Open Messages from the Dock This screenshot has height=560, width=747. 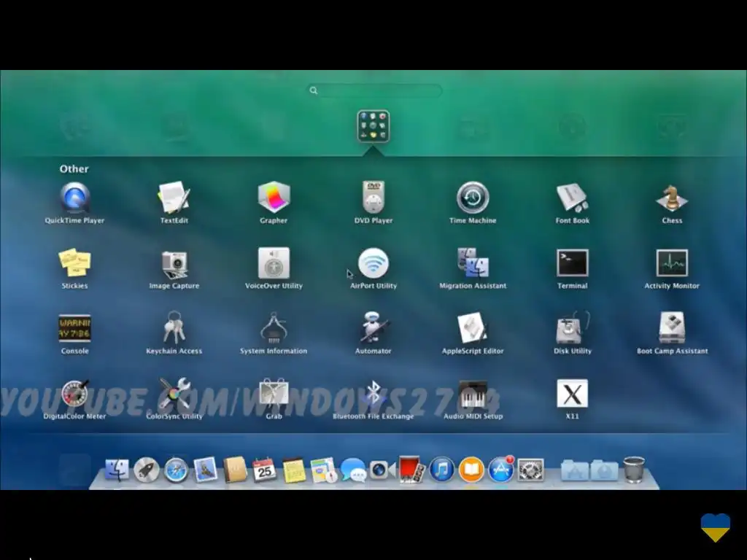pyautogui.click(x=354, y=470)
